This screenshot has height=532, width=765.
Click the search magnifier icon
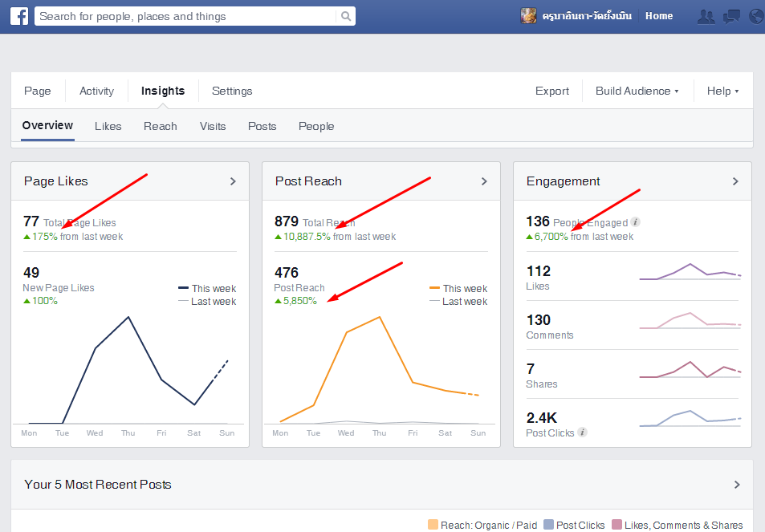point(346,16)
